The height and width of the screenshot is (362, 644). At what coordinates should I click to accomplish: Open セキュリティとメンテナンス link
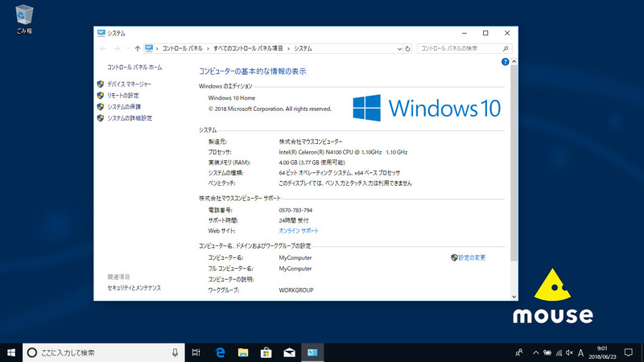[134, 288]
